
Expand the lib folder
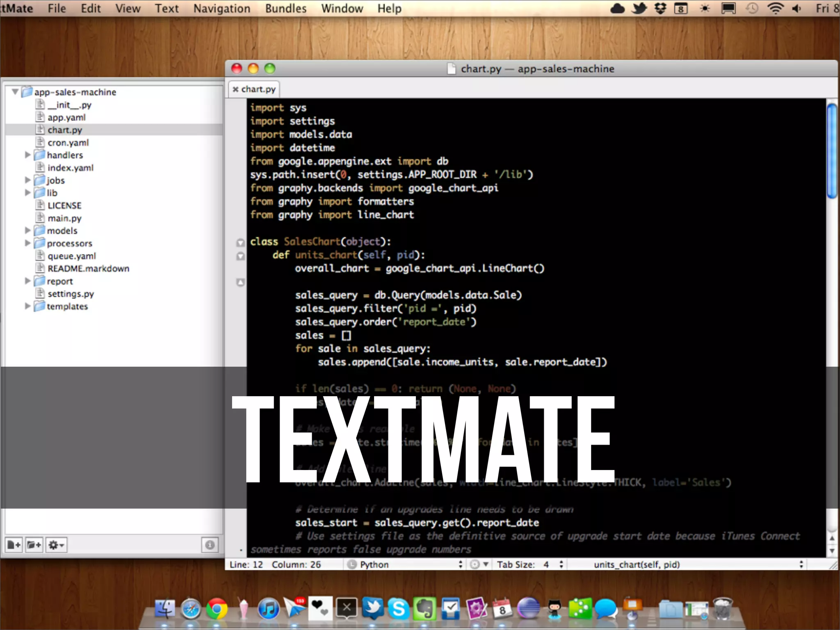(27, 192)
